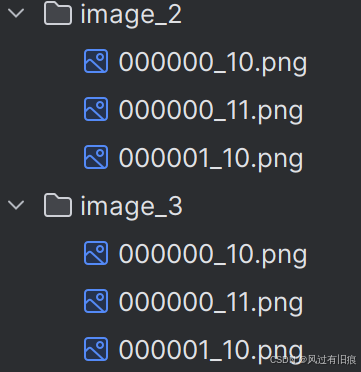Viewport: 361px width, 372px height.
Task: Collapse the image_3 folder chevron
Action: (x=16, y=205)
